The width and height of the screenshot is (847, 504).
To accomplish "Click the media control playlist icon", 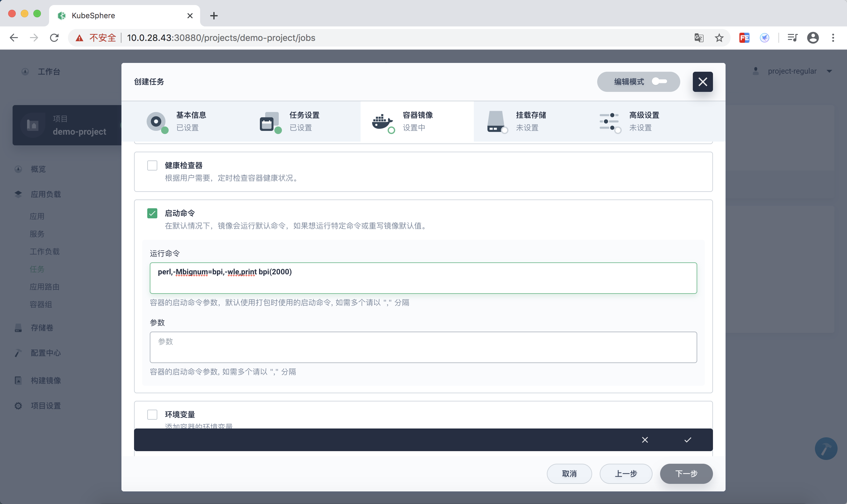I will tap(792, 38).
